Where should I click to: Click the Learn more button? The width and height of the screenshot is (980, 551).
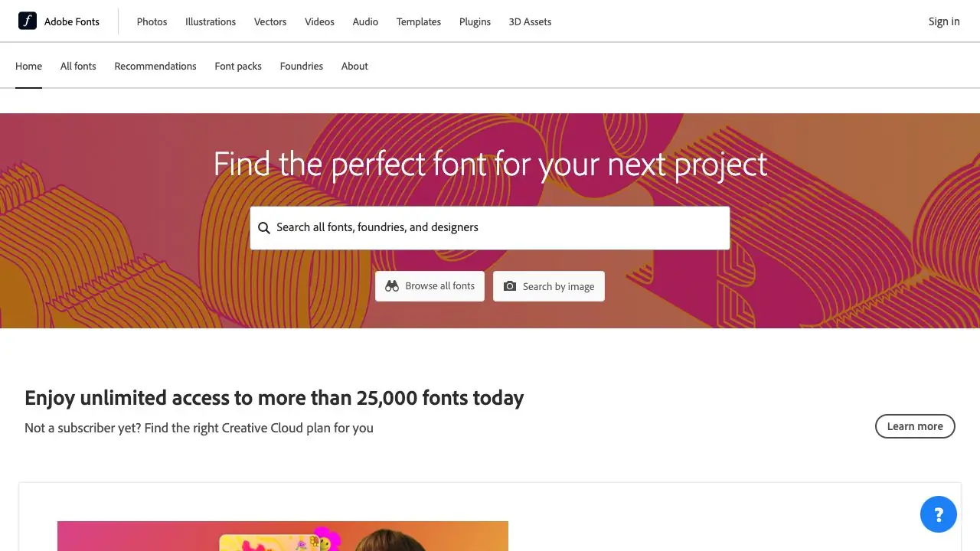(x=915, y=426)
